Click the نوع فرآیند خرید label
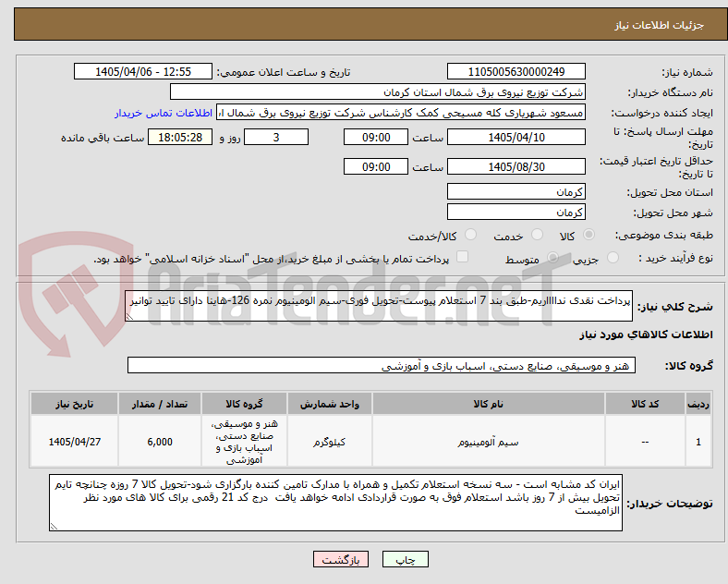This screenshot has height=584, width=728. 675,258
